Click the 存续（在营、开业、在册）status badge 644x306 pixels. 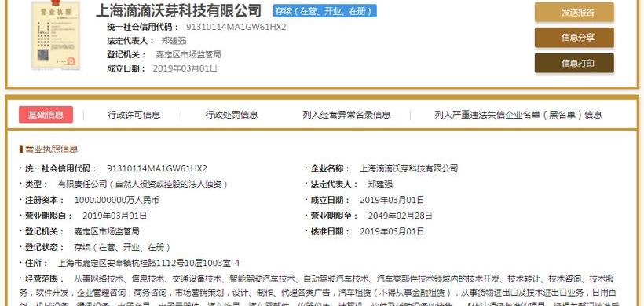[x=324, y=11]
